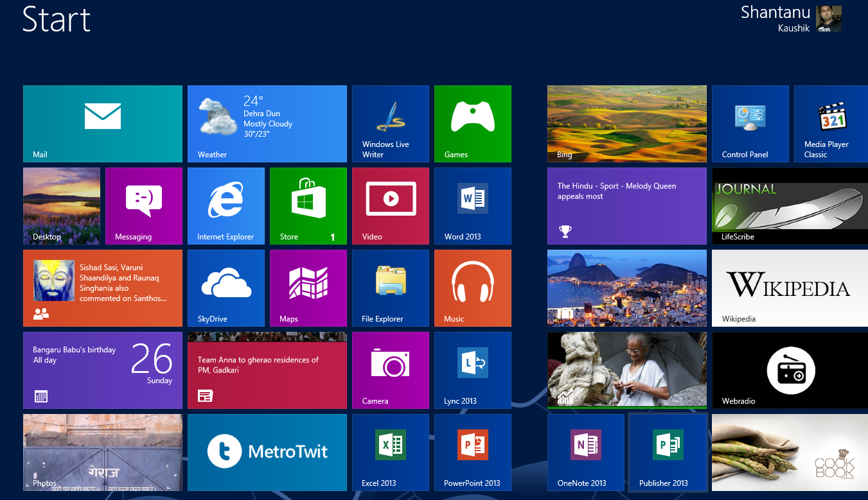Launch OneNote 2013
Screen dimensions: 868x500
586,453
